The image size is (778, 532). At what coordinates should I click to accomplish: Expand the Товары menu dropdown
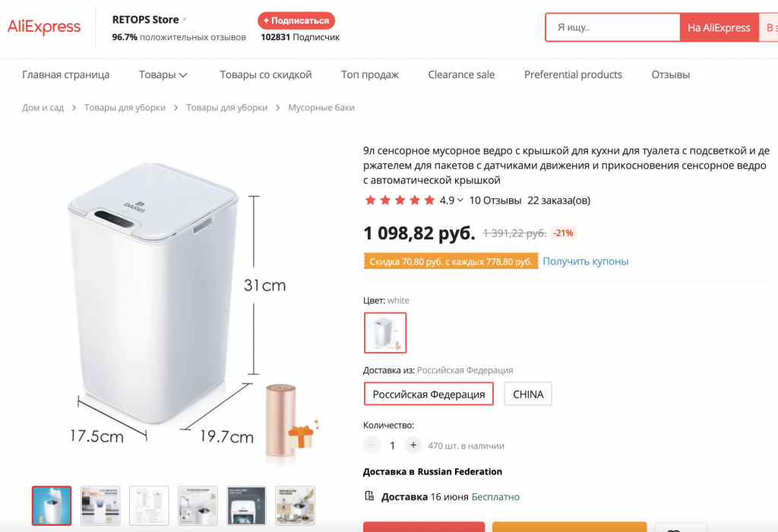pos(183,75)
